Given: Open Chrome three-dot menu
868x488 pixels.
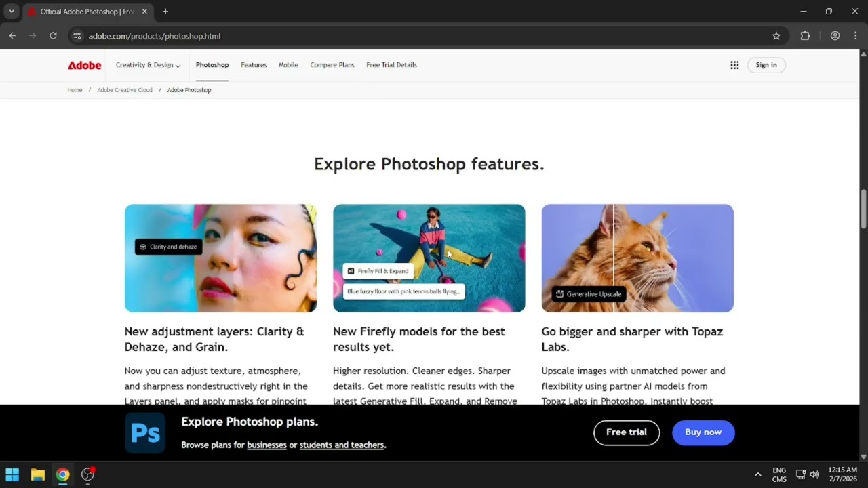Looking at the screenshot, I should (x=855, y=36).
